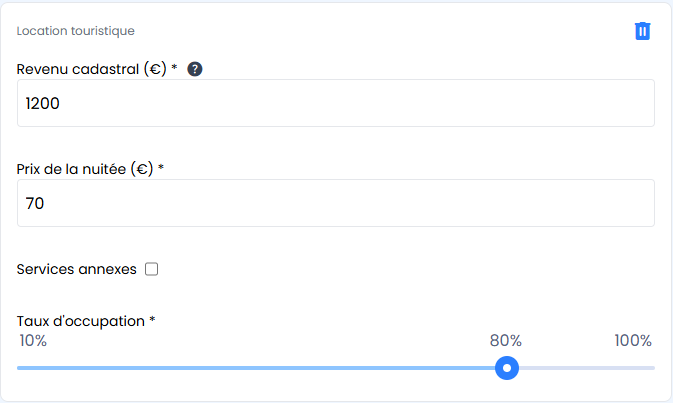Click the Revenu cadastral (€) label

(x=91, y=69)
